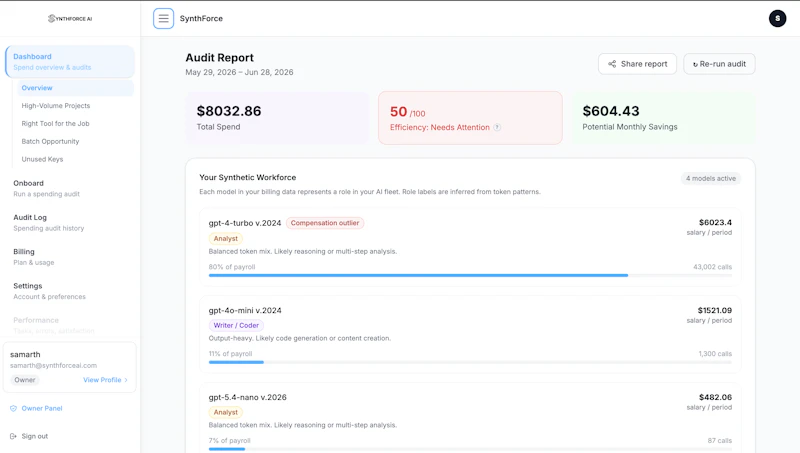
Task: Open the Unused Keys page
Action: [42, 159]
